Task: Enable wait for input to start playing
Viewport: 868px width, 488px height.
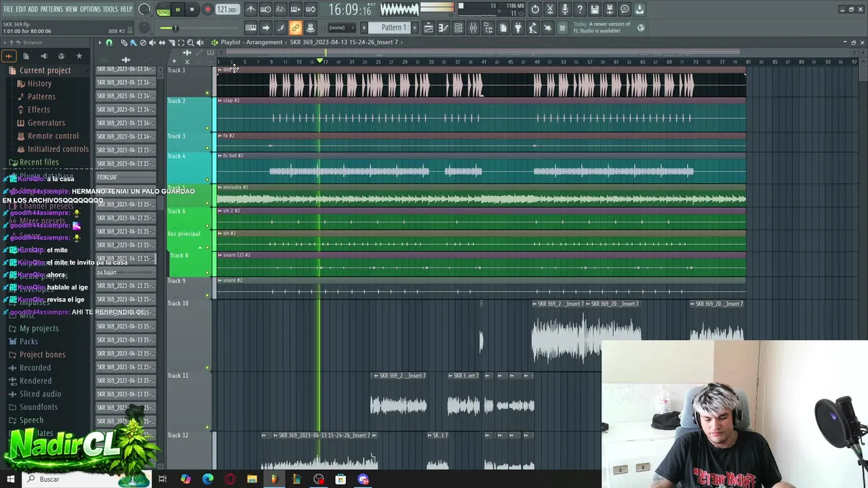Action: point(266,9)
